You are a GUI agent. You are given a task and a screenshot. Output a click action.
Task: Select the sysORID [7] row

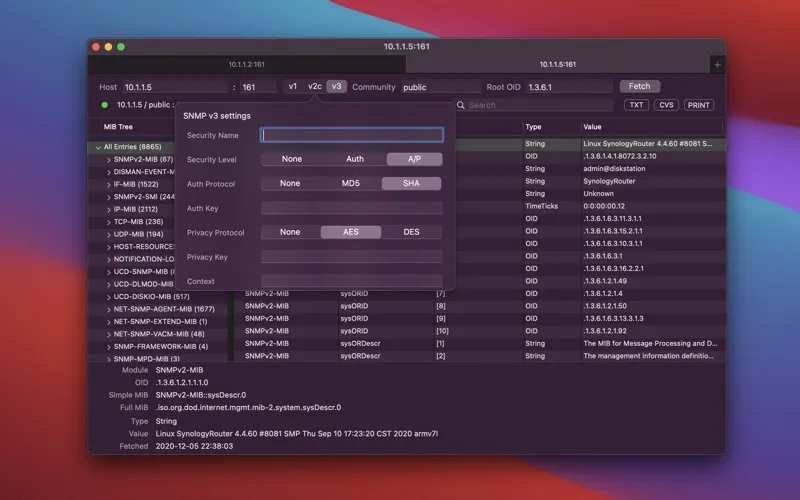(x=480, y=293)
